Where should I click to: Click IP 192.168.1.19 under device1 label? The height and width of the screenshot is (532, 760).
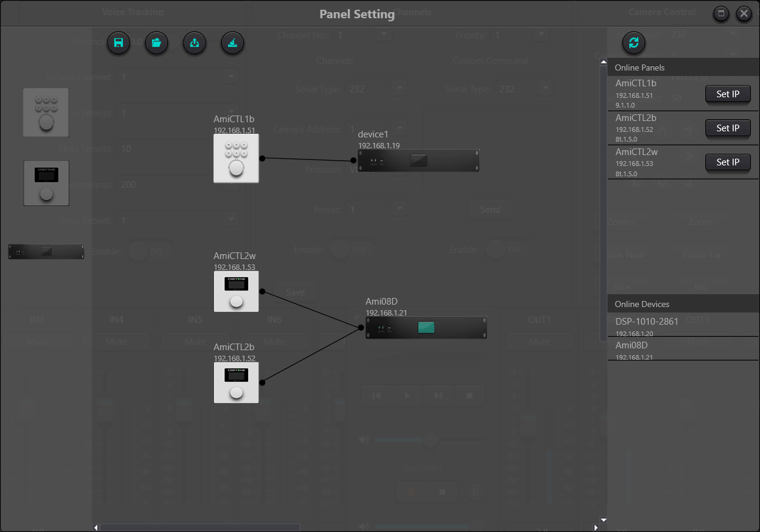[x=379, y=145]
